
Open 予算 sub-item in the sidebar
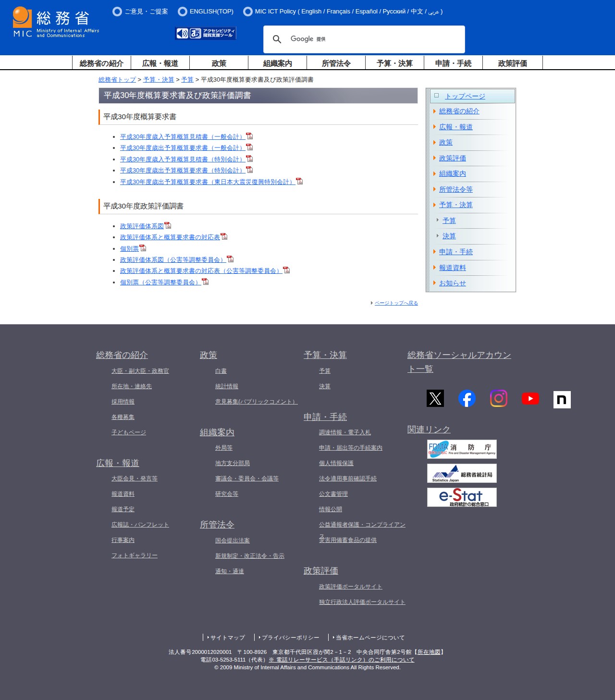(x=449, y=221)
